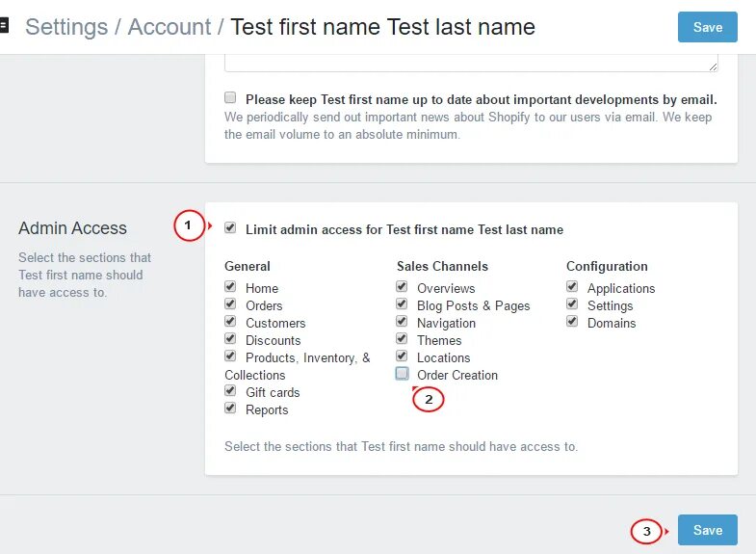This screenshot has width=756, height=554.
Task: Toggle Limit admin access checkbox
Action: [230, 227]
